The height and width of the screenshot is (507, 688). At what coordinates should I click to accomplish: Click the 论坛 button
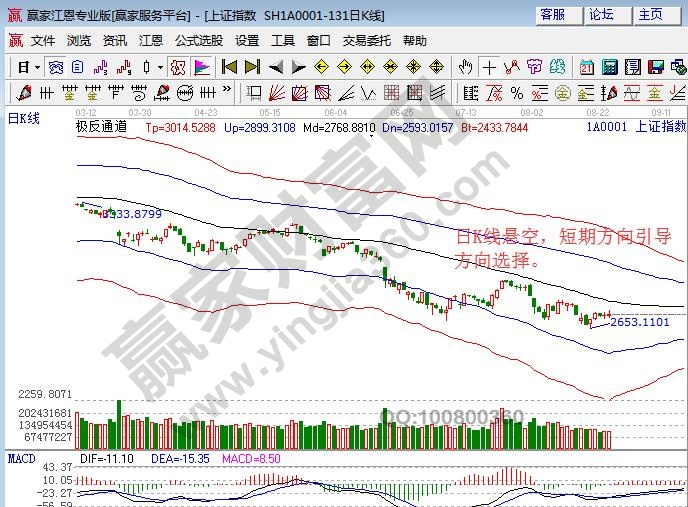(x=602, y=15)
